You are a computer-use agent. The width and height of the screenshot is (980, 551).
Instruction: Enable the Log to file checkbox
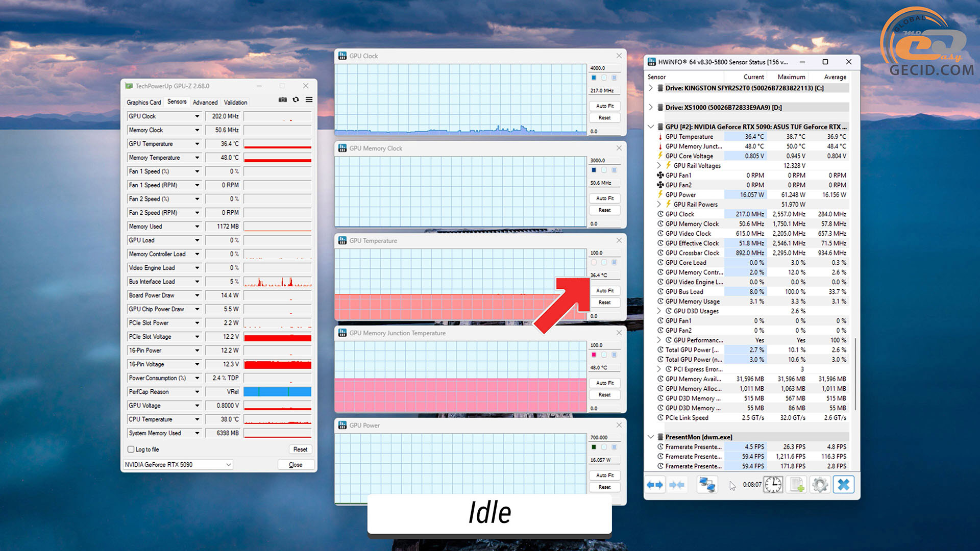point(131,449)
